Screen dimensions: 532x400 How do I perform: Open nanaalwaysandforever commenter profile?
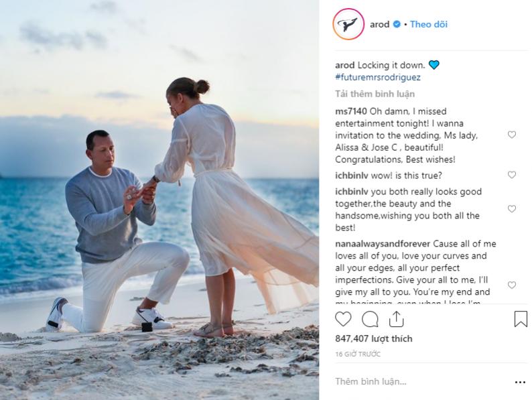tap(383, 244)
